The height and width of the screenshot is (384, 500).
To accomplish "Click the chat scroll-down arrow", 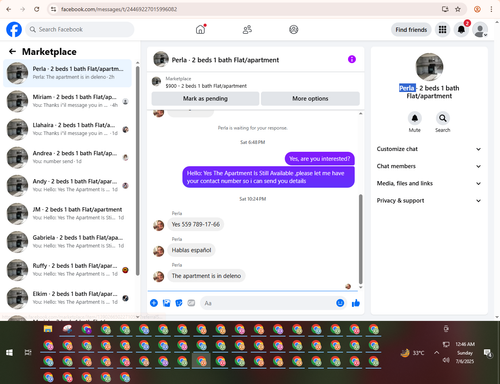I will coord(360,287).
